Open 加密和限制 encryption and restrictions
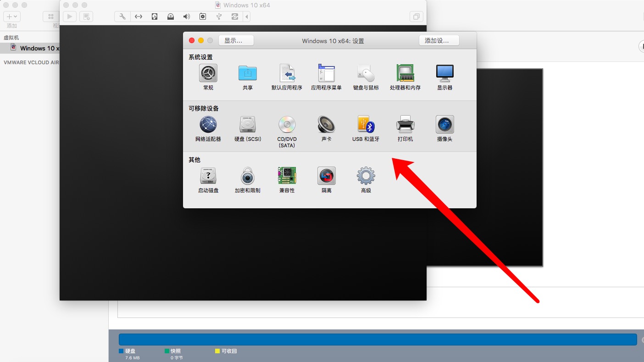The image size is (644, 362). click(x=248, y=179)
